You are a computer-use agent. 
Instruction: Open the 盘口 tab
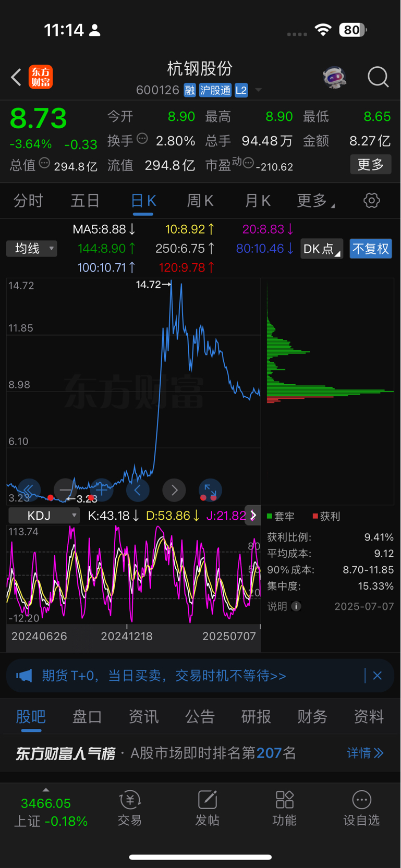[x=87, y=716]
